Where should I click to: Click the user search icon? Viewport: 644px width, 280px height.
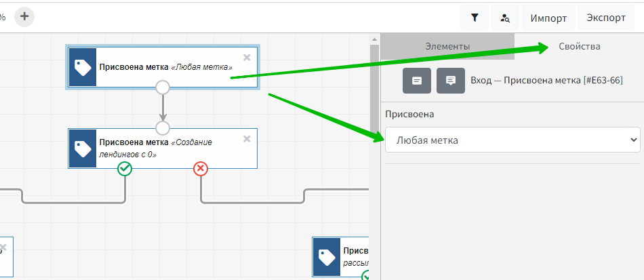(x=504, y=18)
